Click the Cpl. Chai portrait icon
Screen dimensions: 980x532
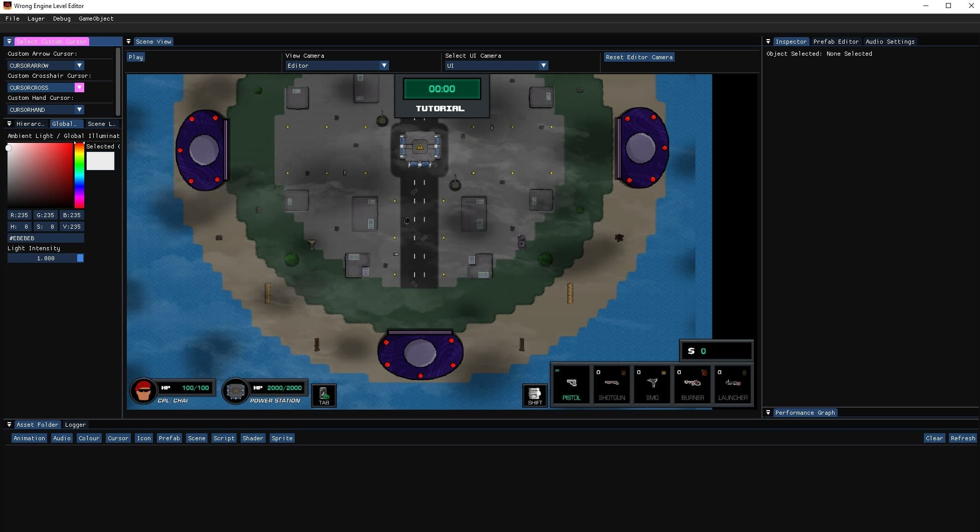pyautogui.click(x=143, y=391)
